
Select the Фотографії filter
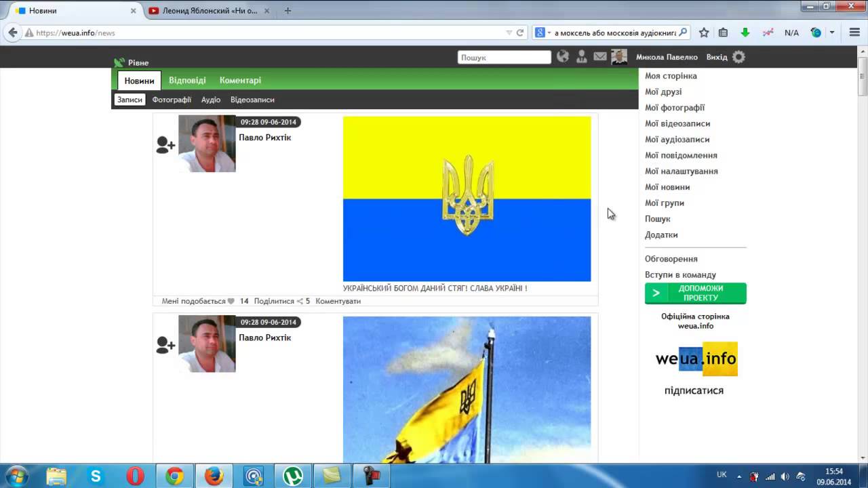(x=172, y=100)
